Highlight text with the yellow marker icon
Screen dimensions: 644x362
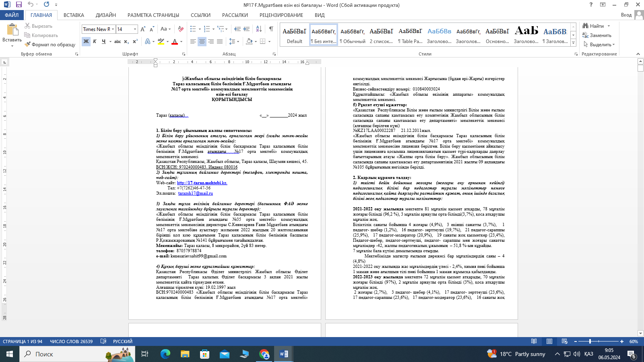tap(161, 41)
